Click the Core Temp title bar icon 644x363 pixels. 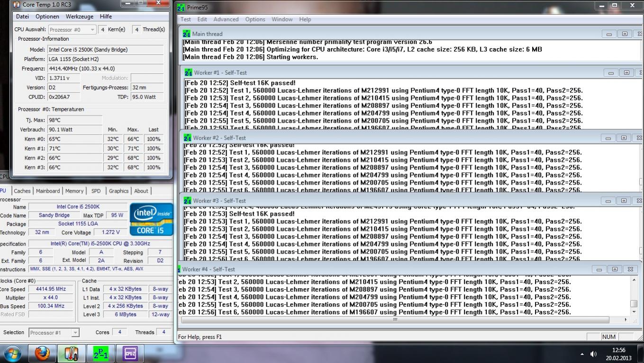[17, 4]
